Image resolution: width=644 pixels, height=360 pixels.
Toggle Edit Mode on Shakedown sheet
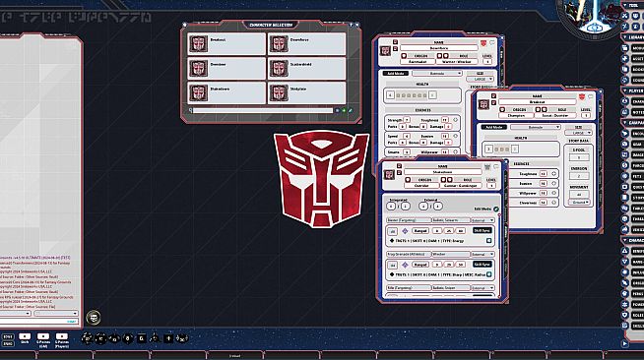(x=496, y=210)
